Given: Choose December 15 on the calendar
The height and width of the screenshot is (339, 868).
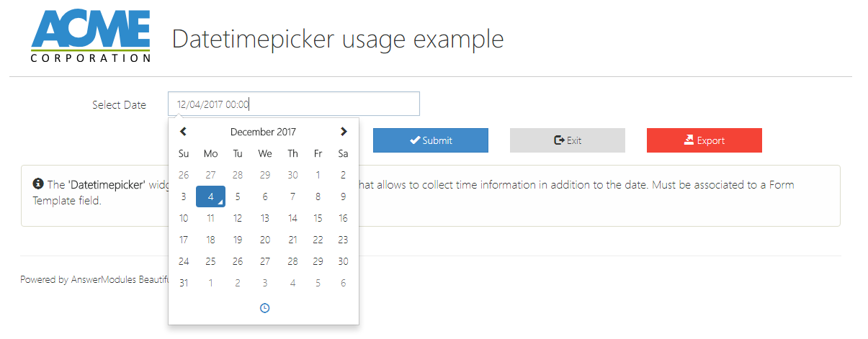Looking at the screenshot, I should pyautogui.click(x=318, y=218).
